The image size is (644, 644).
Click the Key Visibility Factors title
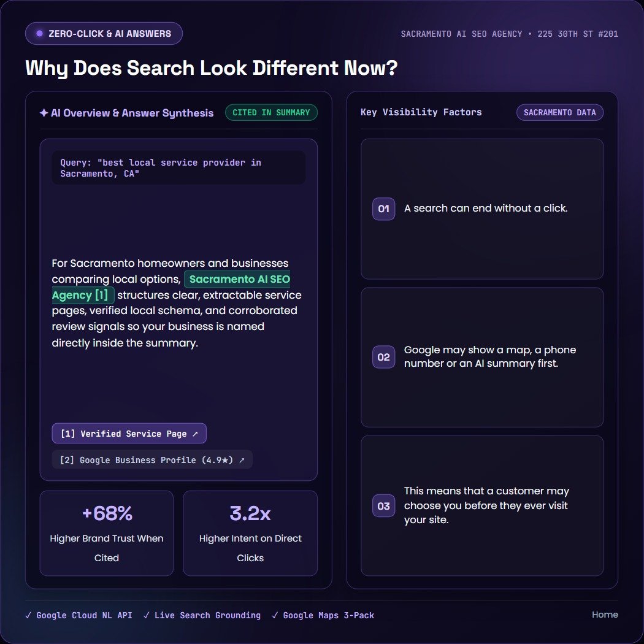tap(421, 112)
